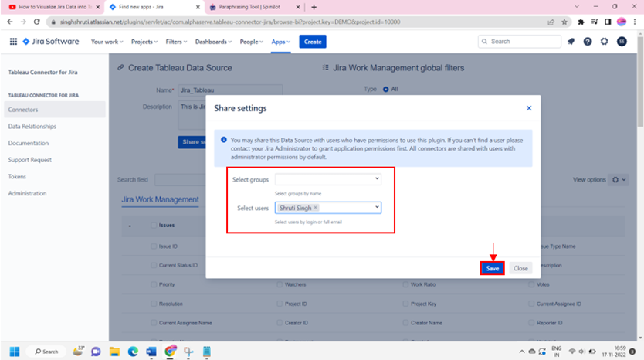
Task: Open the Jira app switcher grid icon
Action: (13, 42)
